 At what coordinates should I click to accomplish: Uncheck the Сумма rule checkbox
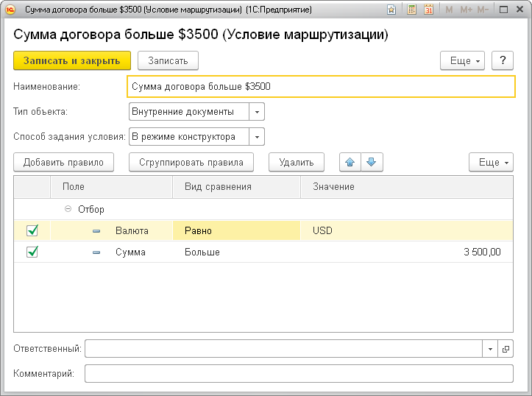tap(32, 252)
